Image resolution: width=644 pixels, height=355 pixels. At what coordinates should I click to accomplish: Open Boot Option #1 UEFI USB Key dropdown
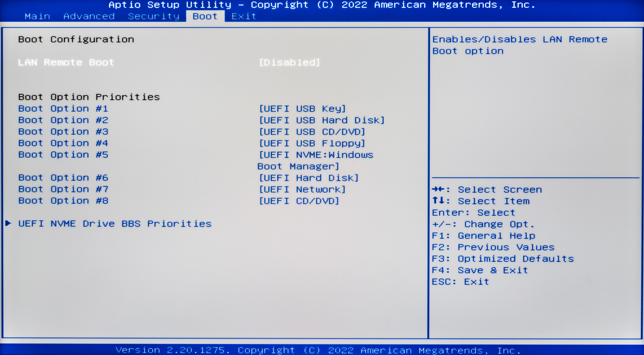pos(302,109)
